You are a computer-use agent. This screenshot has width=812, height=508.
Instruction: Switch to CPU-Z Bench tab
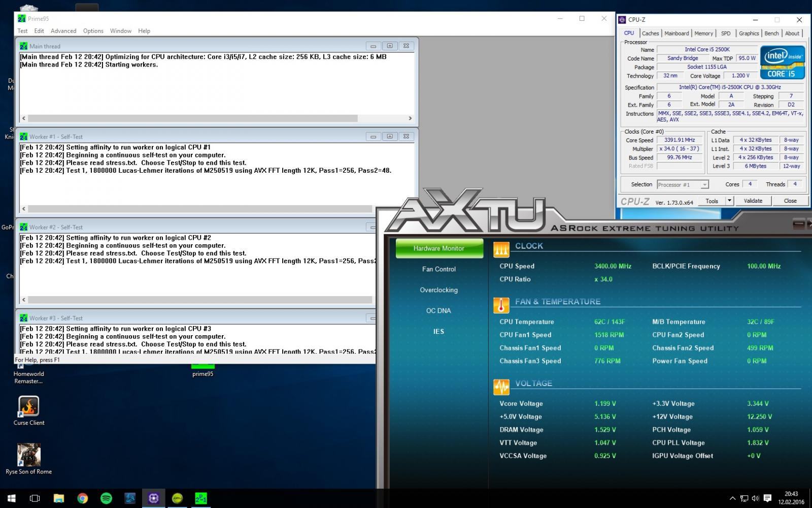click(771, 34)
